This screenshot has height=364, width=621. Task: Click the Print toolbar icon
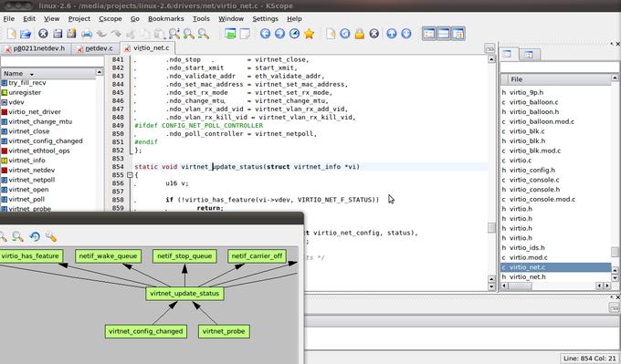point(87,34)
